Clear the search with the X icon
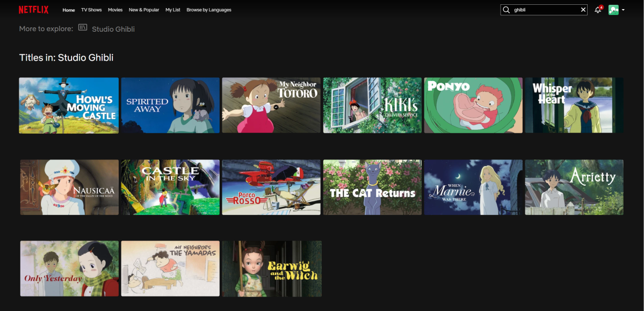644x311 pixels. (x=583, y=10)
